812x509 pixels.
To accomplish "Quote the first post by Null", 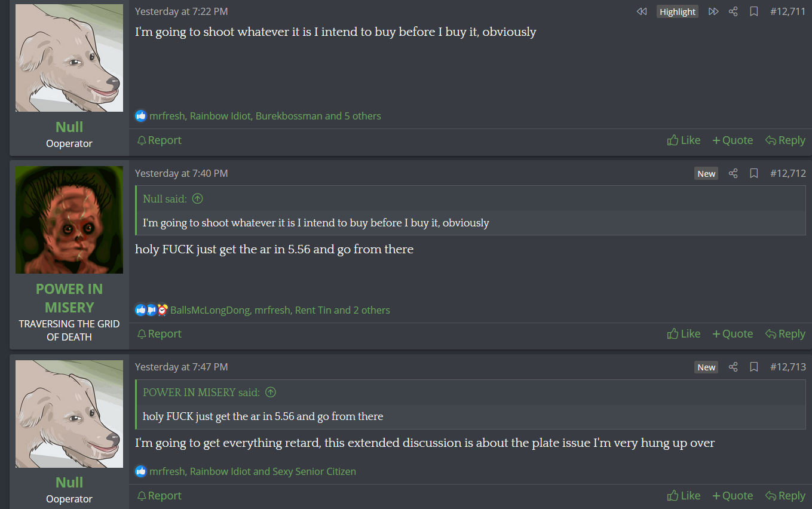I will pos(733,140).
